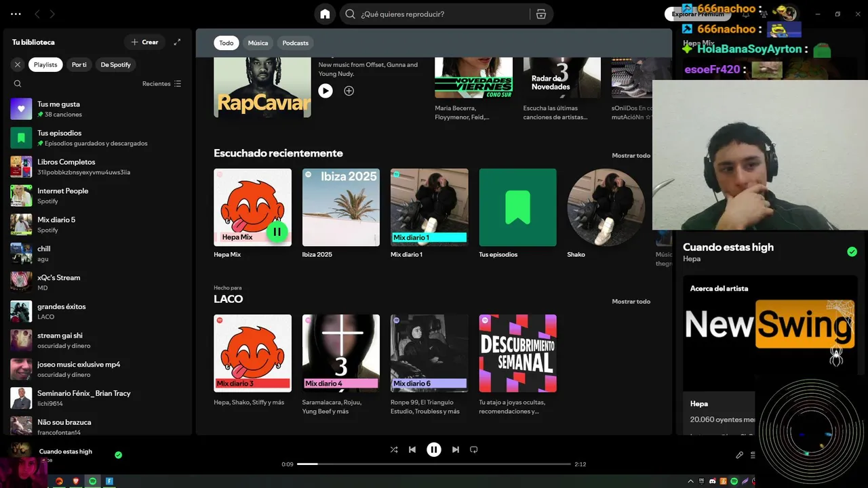Toggle shuffle in the player bar
868x488 pixels.
click(x=394, y=449)
